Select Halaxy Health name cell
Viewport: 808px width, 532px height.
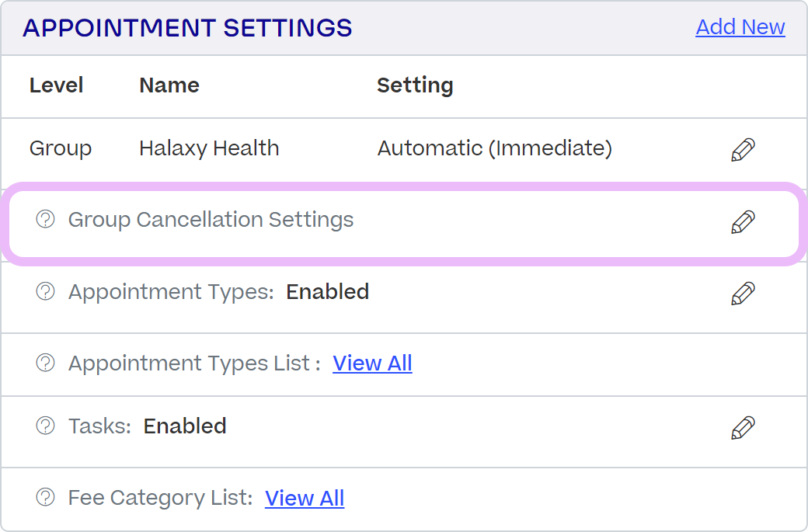coord(209,148)
